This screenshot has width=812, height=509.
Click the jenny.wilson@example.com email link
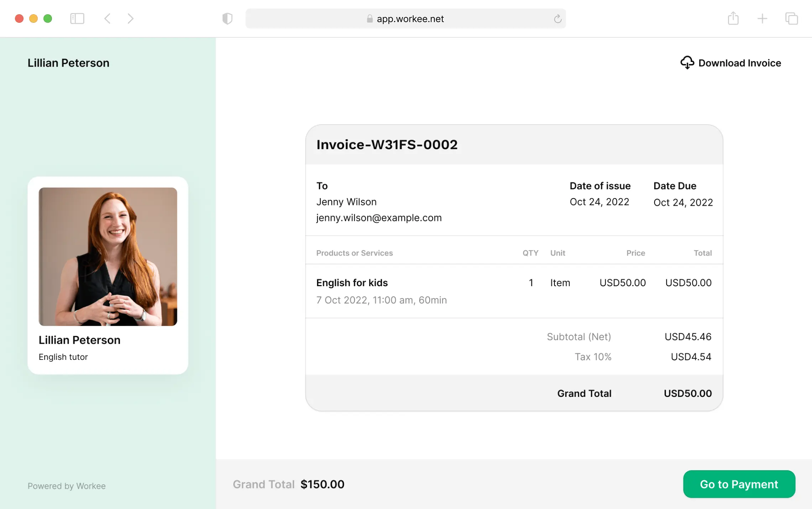point(379,217)
